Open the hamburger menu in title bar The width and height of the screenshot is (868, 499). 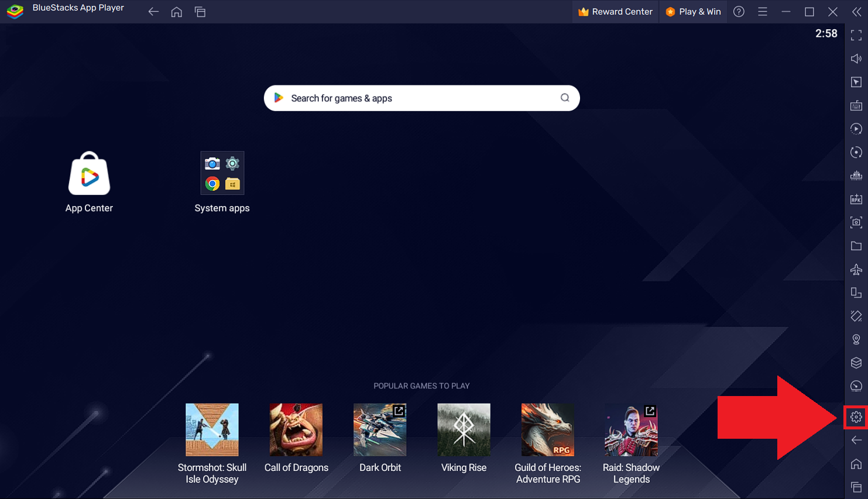(x=763, y=12)
